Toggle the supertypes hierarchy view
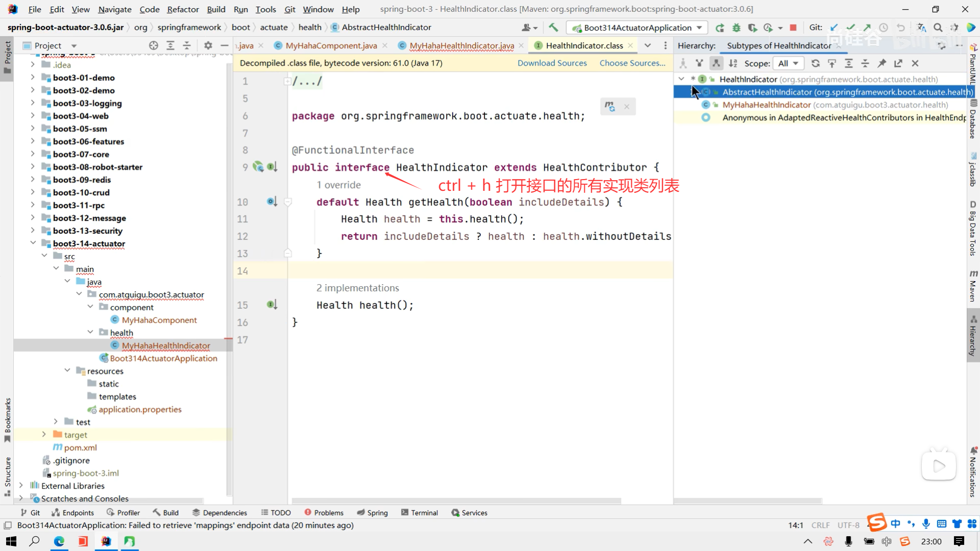Image resolution: width=980 pixels, height=551 pixels. pyautogui.click(x=699, y=63)
